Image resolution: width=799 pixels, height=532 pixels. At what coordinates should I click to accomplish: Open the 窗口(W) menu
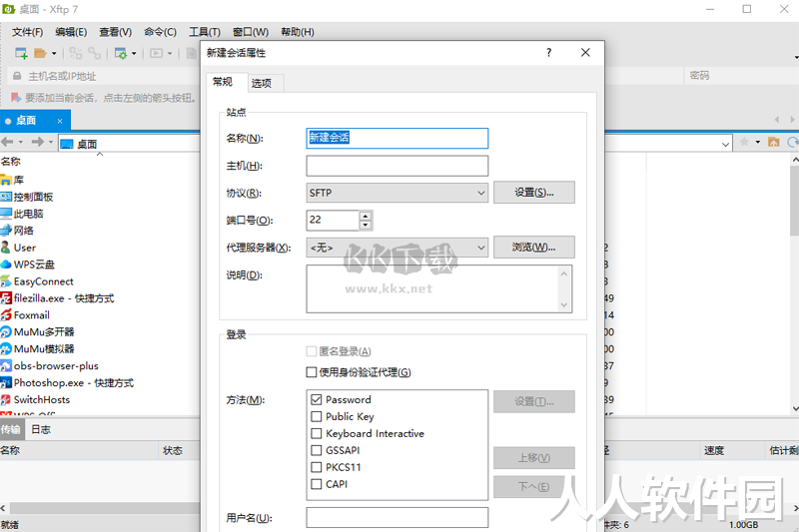point(251,32)
